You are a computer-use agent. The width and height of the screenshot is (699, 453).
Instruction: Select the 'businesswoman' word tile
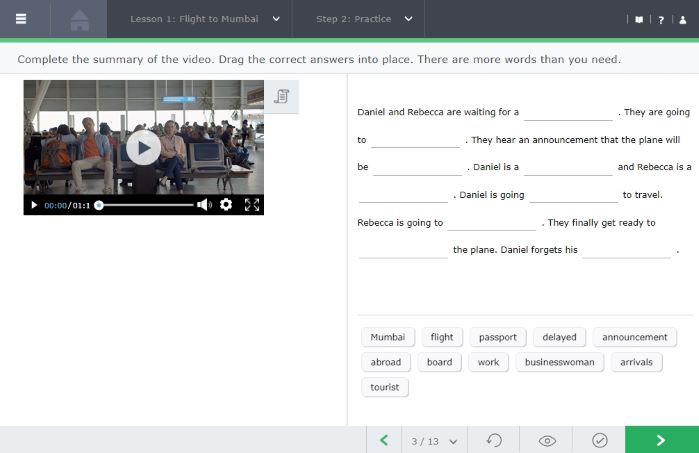[559, 362]
